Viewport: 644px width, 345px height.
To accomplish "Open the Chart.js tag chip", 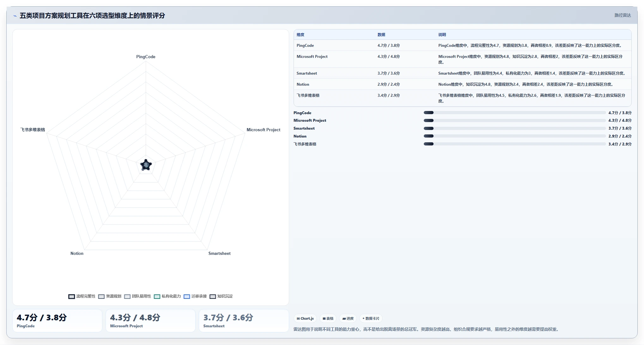I will pos(305,318).
